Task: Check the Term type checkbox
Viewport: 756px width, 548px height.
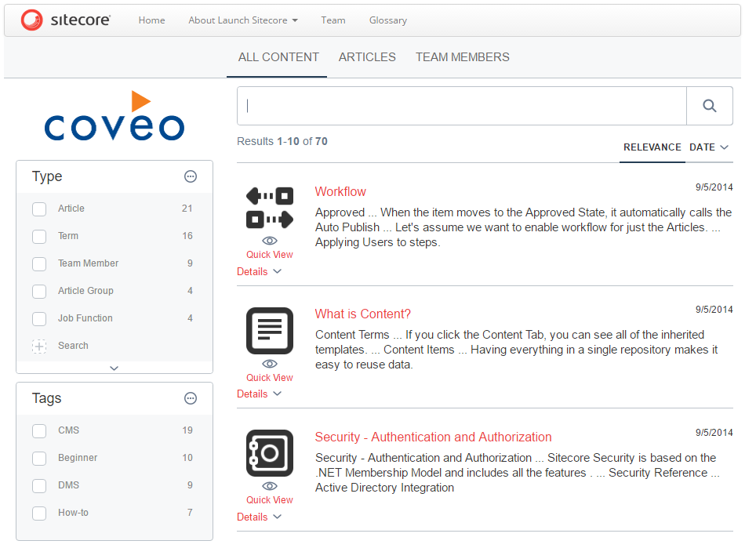Action: click(x=39, y=237)
